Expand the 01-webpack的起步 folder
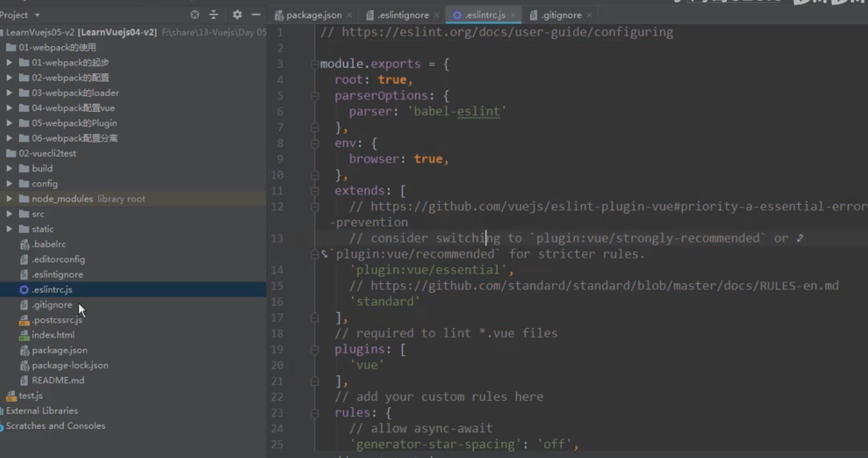Image resolution: width=868 pixels, height=458 pixels. click(x=9, y=62)
